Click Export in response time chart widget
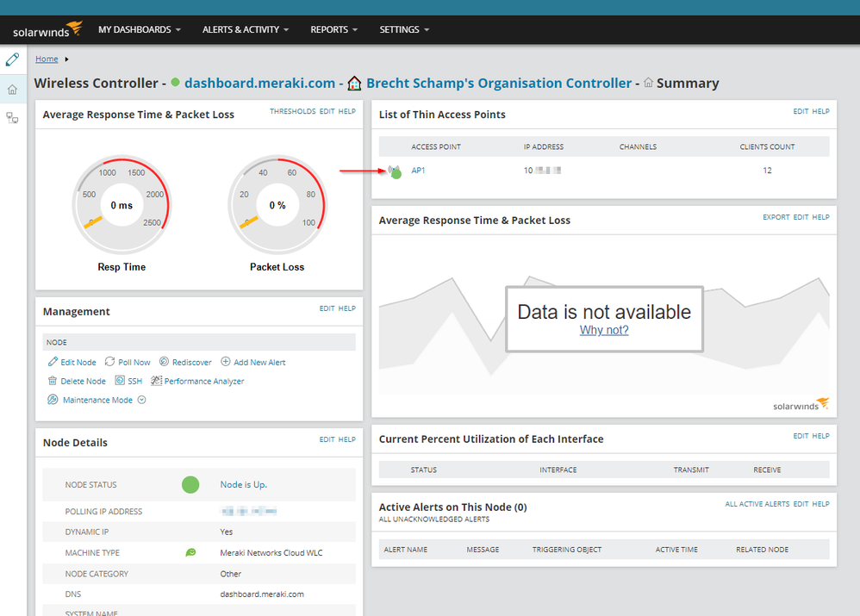This screenshot has height=616, width=860. click(x=776, y=217)
